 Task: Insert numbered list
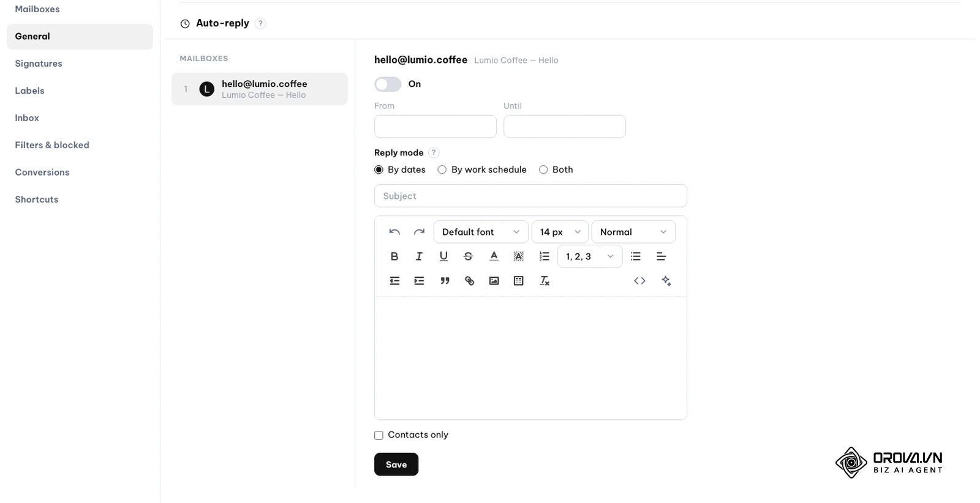(x=544, y=256)
